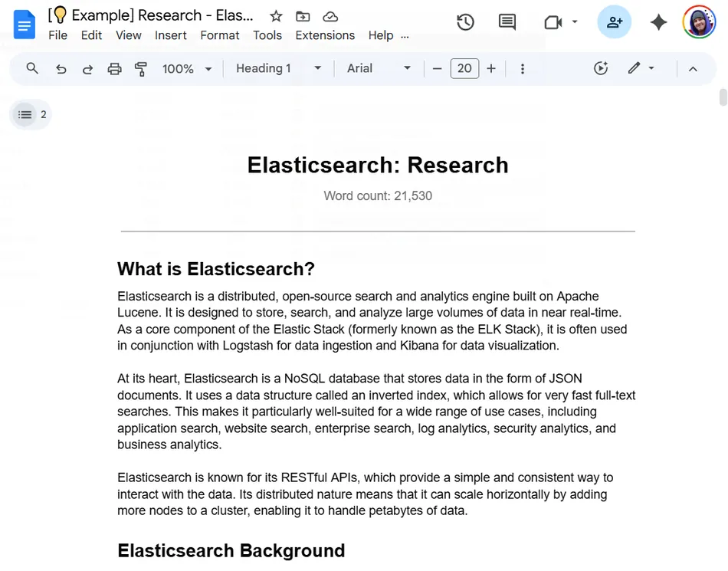Image resolution: width=728 pixels, height=571 pixels.
Task: Open the Arial font picker
Action: pyautogui.click(x=377, y=68)
